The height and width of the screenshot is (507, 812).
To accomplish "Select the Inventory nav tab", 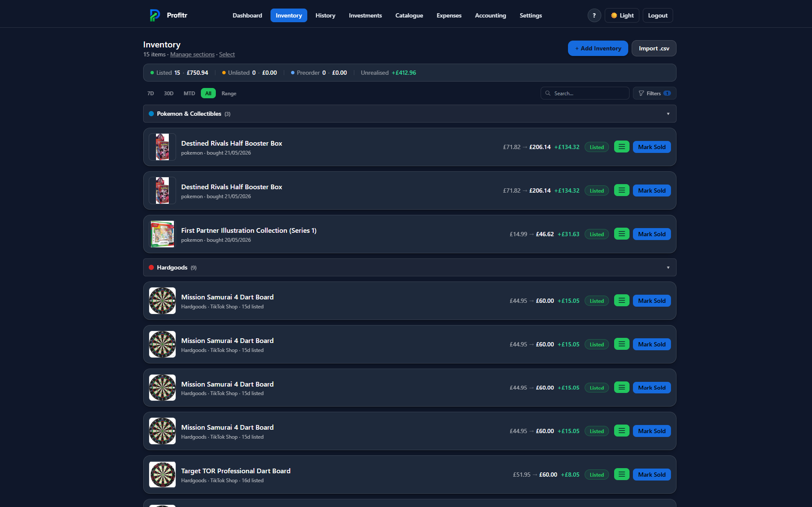I will pyautogui.click(x=289, y=15).
